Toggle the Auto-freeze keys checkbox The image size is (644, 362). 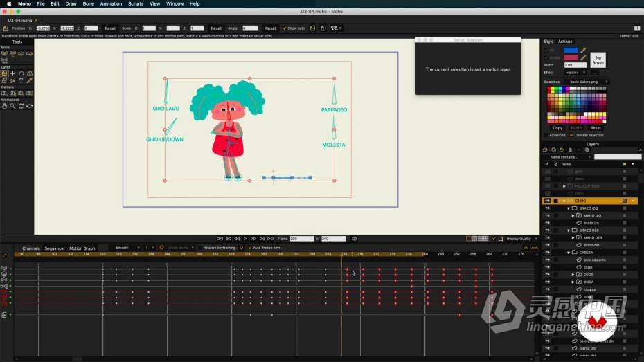pyautogui.click(x=250, y=248)
